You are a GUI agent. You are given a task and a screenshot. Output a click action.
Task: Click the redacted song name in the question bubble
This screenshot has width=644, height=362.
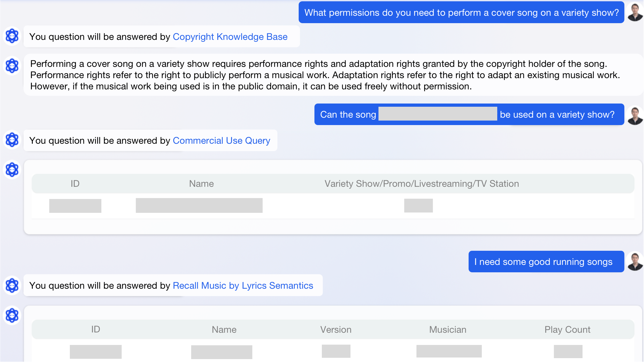coord(437,114)
